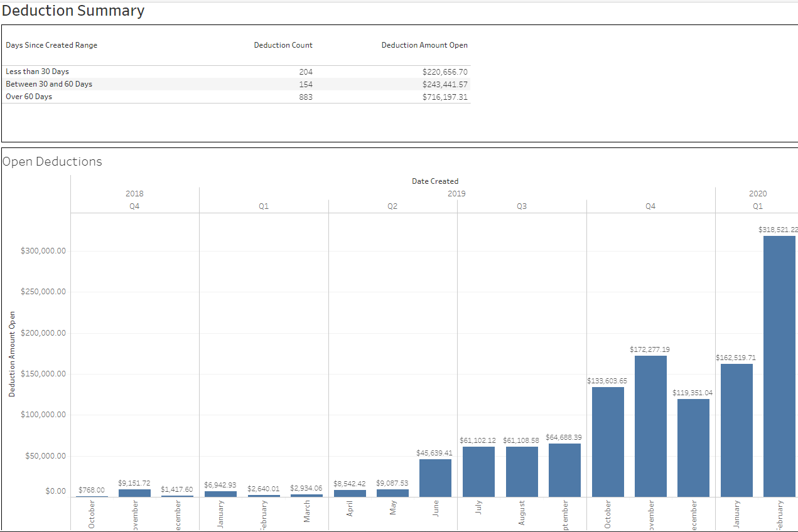Click the vertical 'Deduction Amount Open' axis title
The image size is (798, 532).
tap(12, 354)
